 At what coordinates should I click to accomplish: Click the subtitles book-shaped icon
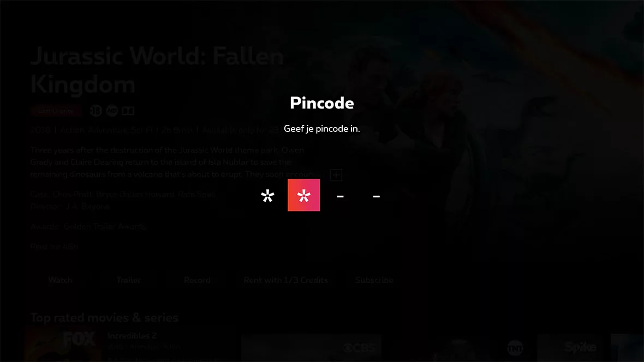pyautogui.click(x=128, y=111)
